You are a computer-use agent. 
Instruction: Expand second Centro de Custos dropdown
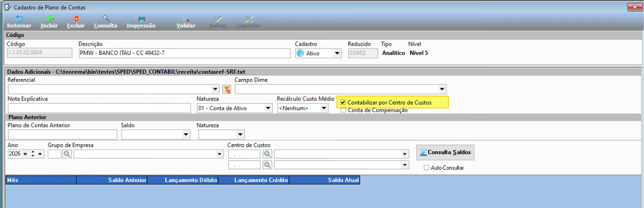click(405, 165)
